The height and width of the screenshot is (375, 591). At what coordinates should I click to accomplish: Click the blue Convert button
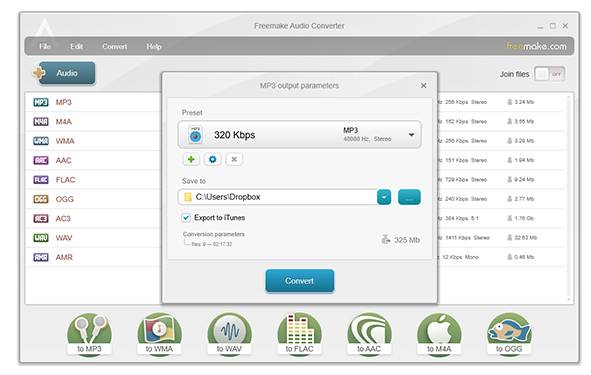(x=300, y=281)
